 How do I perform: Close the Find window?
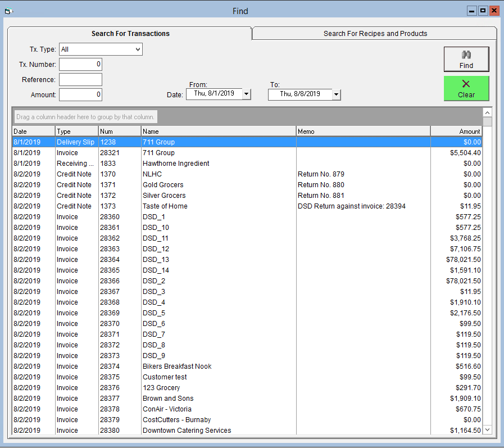click(x=494, y=11)
